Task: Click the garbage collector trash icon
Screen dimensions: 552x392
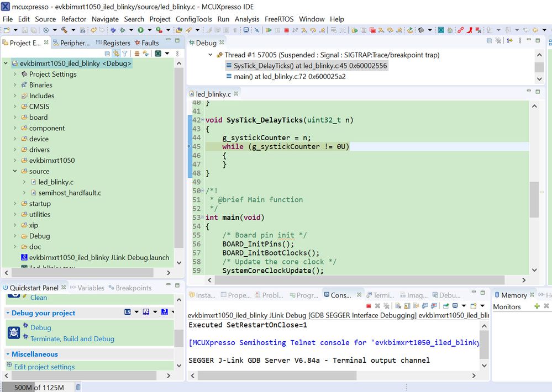Action: tap(78, 388)
